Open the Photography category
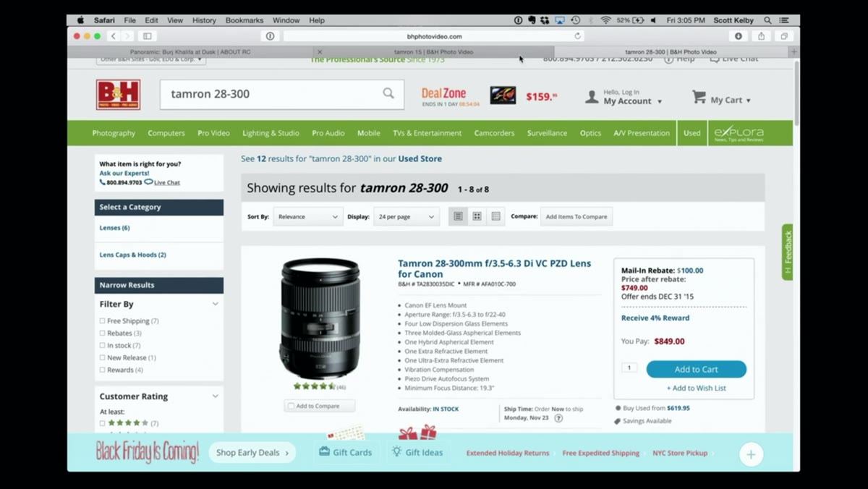This screenshot has height=489, width=868. [114, 133]
